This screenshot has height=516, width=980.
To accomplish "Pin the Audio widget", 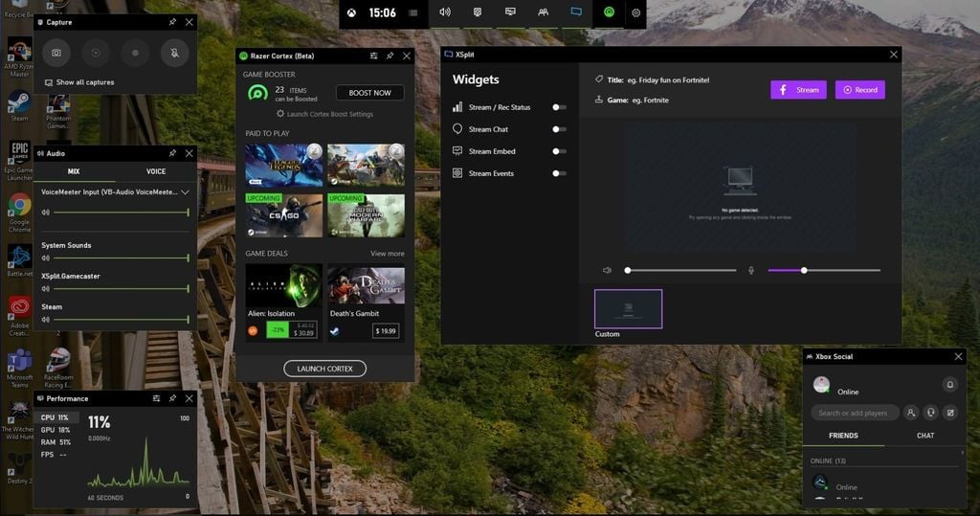I will 172,153.
